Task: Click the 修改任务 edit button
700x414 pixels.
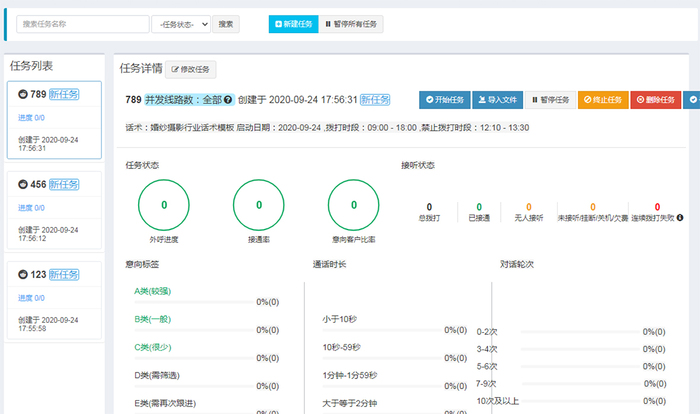Action: tap(191, 70)
